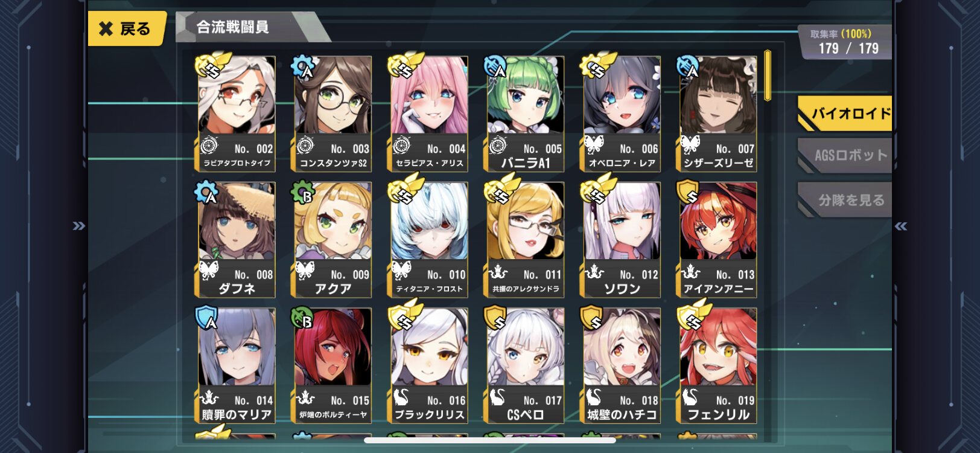
Task: Click the anchor faction emblem on No. 011
Action: [498, 271]
